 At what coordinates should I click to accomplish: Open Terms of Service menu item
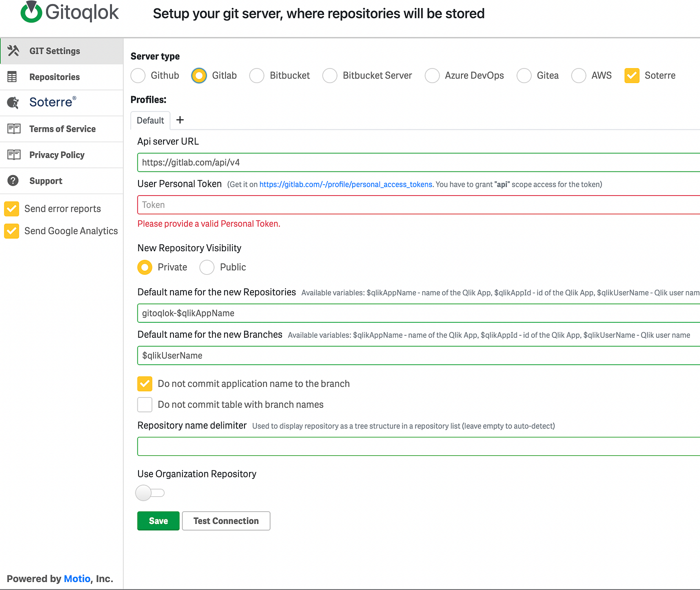tap(61, 129)
